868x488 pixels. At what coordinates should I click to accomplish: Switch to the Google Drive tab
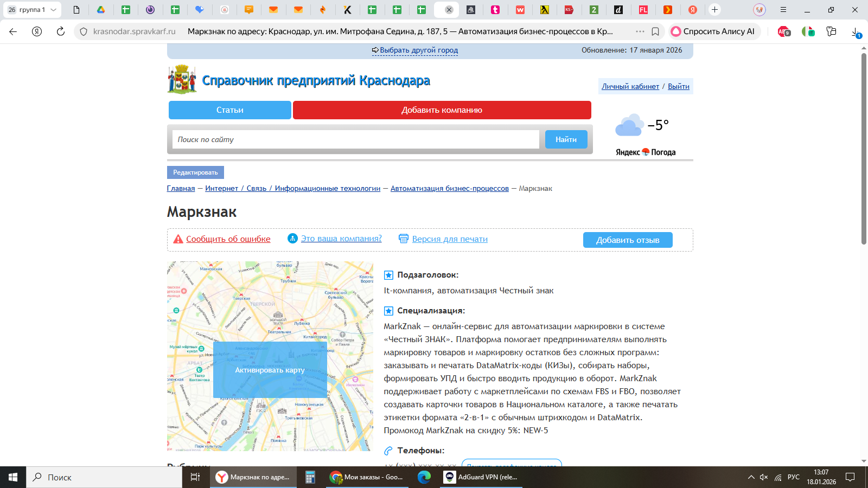(x=101, y=10)
